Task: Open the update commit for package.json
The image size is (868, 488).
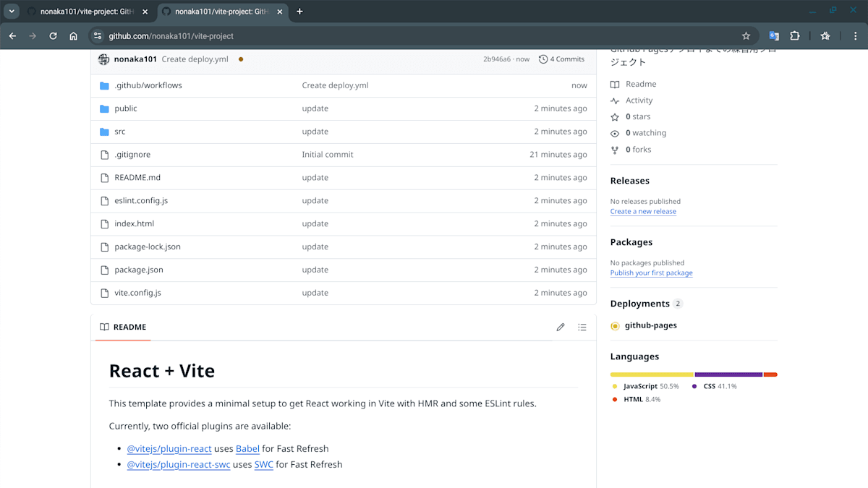Action: 315,270
